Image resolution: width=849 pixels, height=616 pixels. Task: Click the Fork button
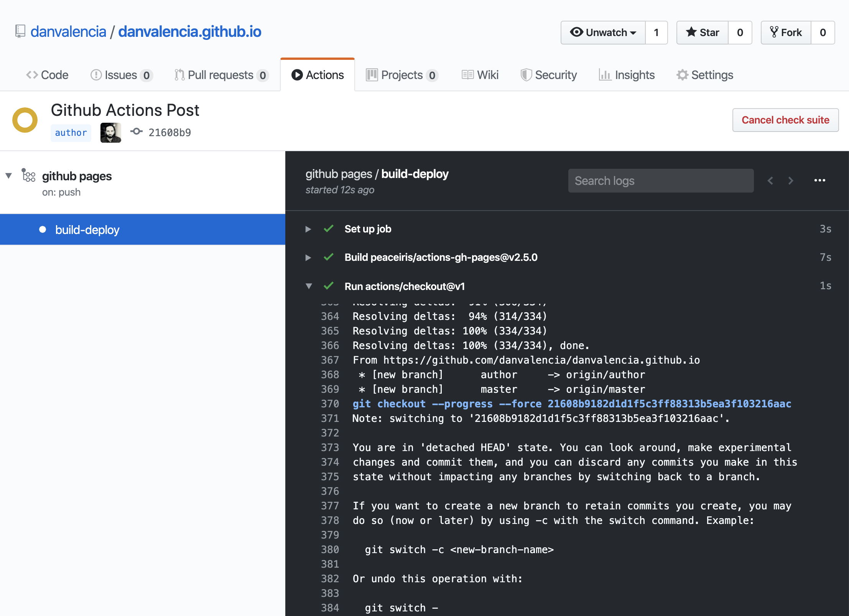(786, 33)
